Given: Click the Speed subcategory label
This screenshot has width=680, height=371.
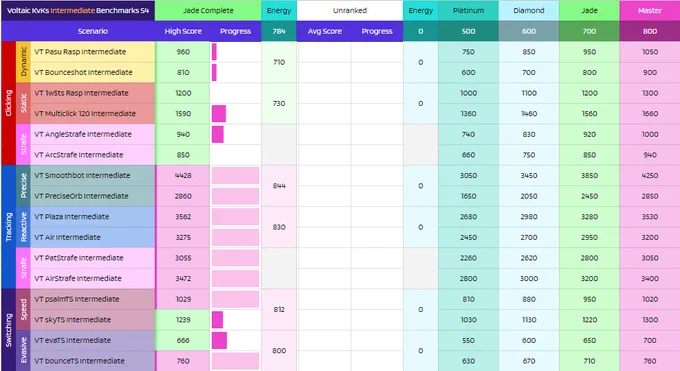Looking at the screenshot, I should click(23, 309).
